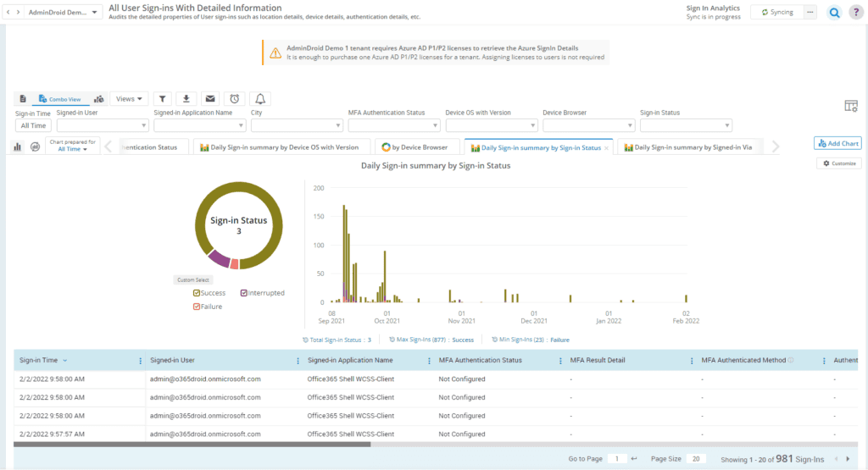Screen dimensions: 868x470
Task: Toggle the Success legend checkbox
Action: point(197,293)
